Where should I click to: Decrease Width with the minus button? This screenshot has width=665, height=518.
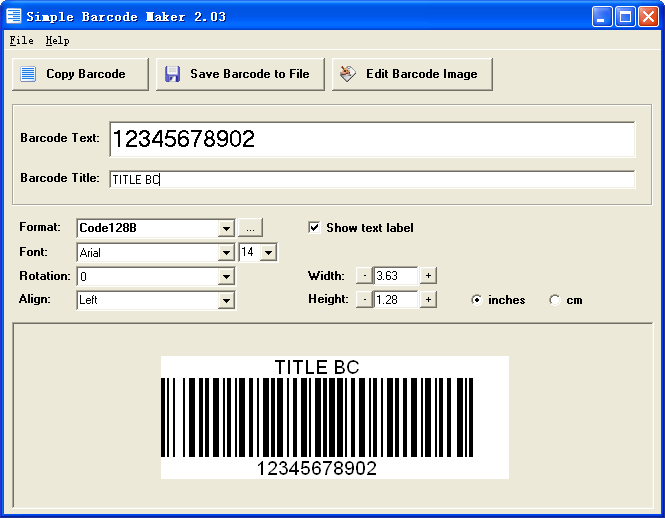click(x=364, y=276)
